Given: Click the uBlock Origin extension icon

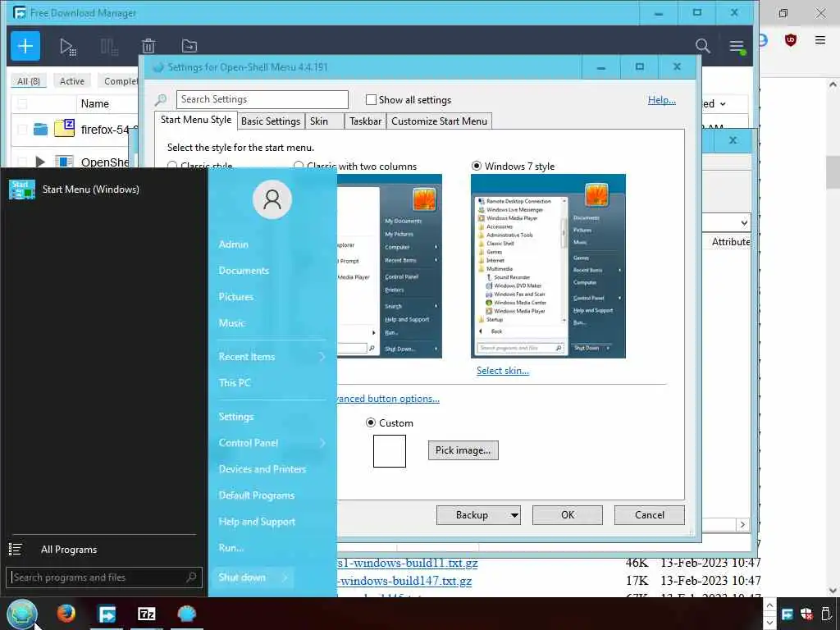Looking at the screenshot, I should [x=790, y=40].
